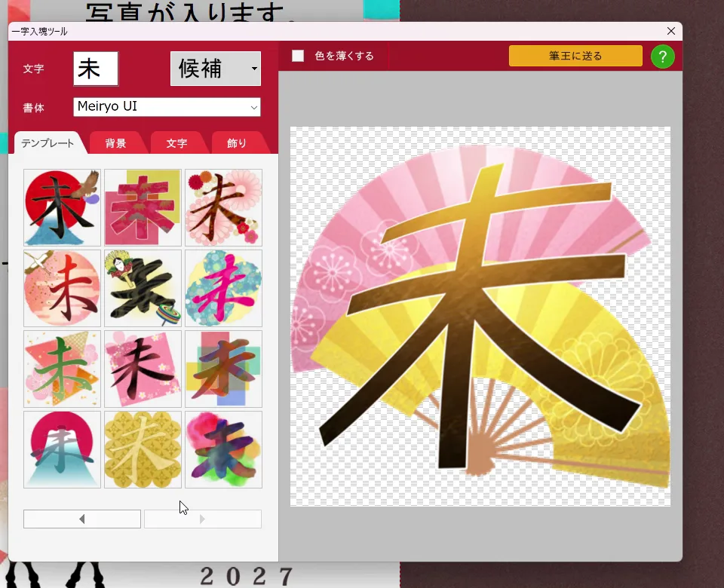This screenshot has height=588, width=724.
Task: Click the 筆王に送る button
Action: pos(575,56)
